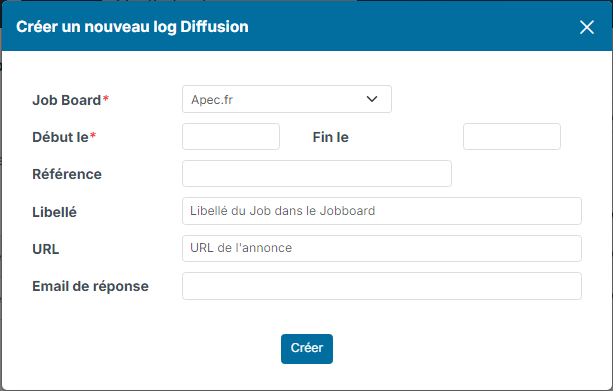Close the Créer un nouveau log Diffusion dialog
This screenshot has height=391, width=613.
point(586,27)
